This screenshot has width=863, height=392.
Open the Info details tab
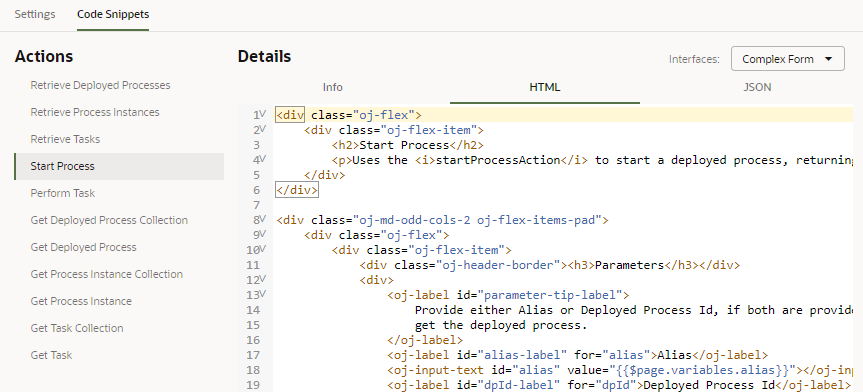(x=332, y=87)
